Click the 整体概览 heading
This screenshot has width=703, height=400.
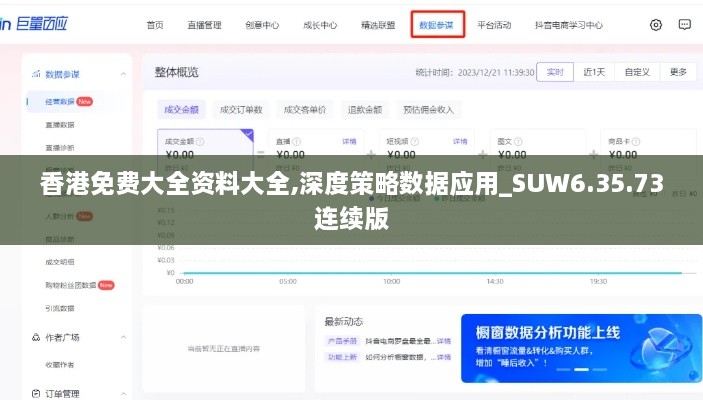coord(177,72)
